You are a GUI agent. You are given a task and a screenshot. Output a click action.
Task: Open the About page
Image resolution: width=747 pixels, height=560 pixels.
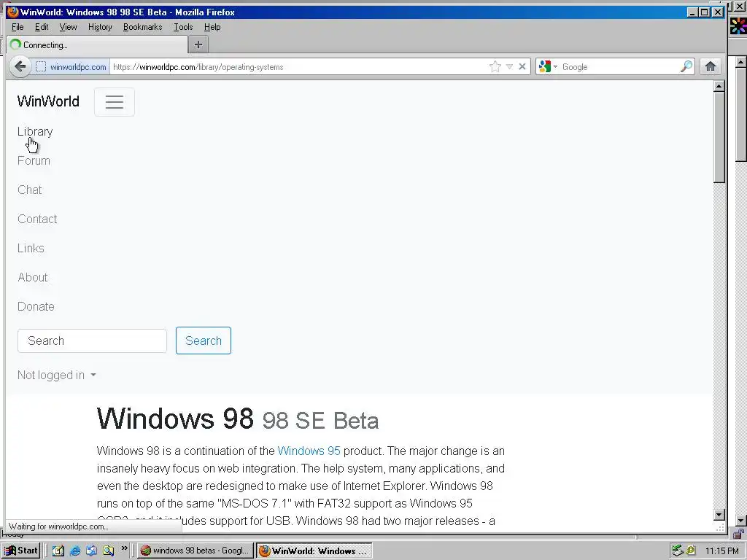click(x=33, y=277)
